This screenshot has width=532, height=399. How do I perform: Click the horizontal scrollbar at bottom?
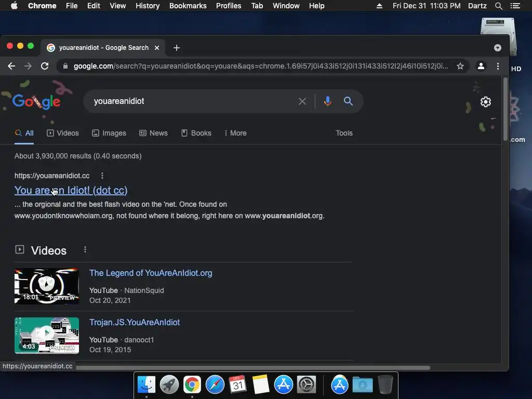(253, 367)
